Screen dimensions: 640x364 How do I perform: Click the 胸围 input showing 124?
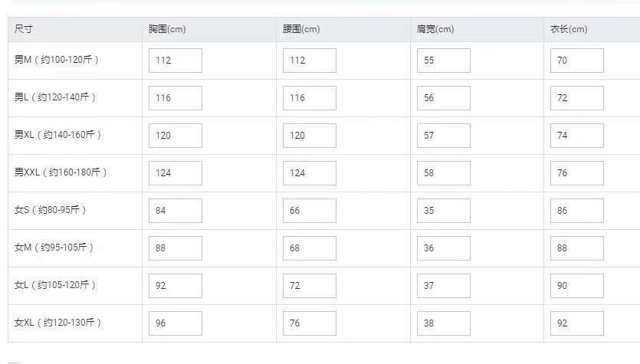[x=175, y=173]
